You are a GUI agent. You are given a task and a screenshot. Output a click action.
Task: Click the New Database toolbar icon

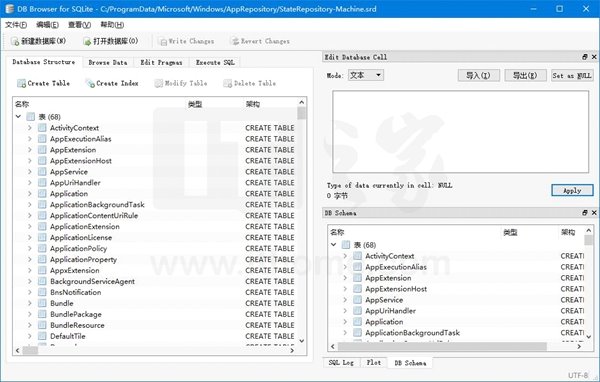[x=15, y=41]
